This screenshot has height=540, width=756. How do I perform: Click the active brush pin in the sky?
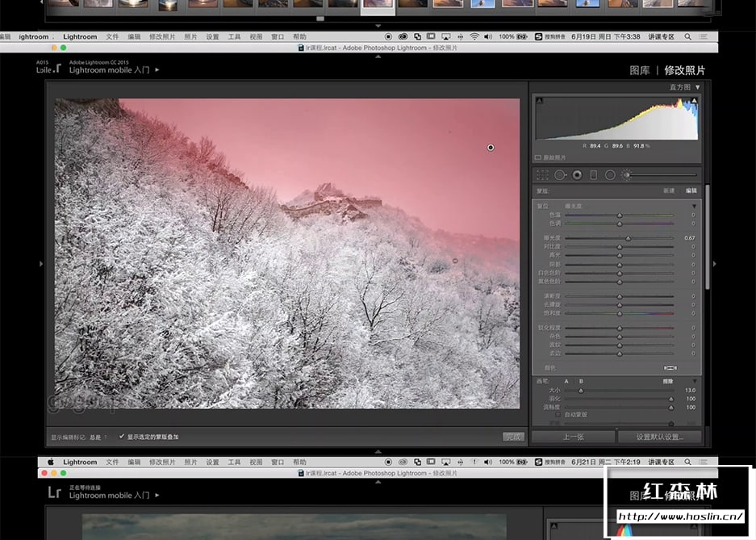click(491, 148)
